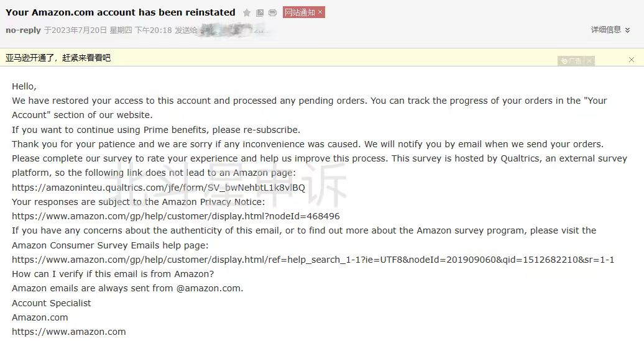The height and width of the screenshot is (341, 644).
Task: Open the Qualtrics survey link
Action: click(x=159, y=188)
